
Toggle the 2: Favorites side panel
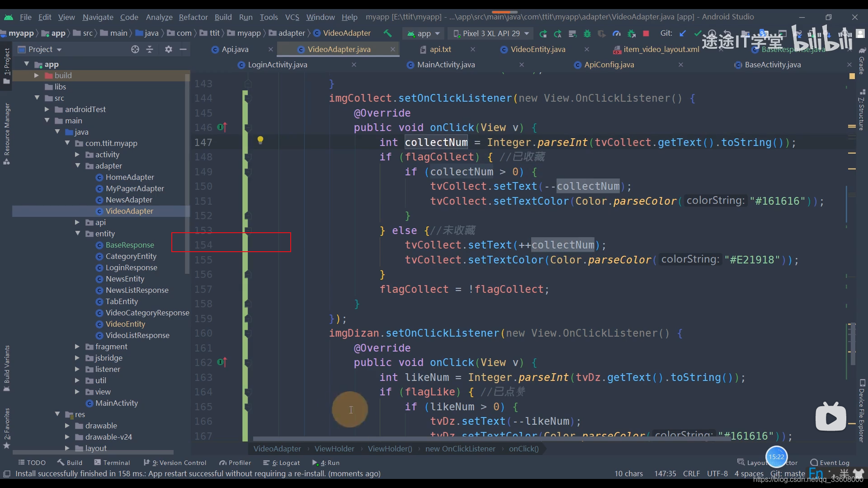click(x=6, y=428)
